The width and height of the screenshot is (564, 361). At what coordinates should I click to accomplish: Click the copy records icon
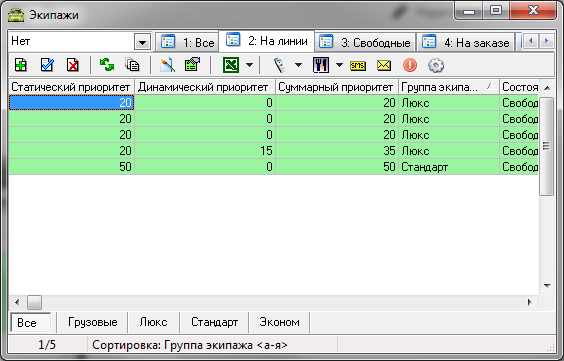click(x=132, y=65)
